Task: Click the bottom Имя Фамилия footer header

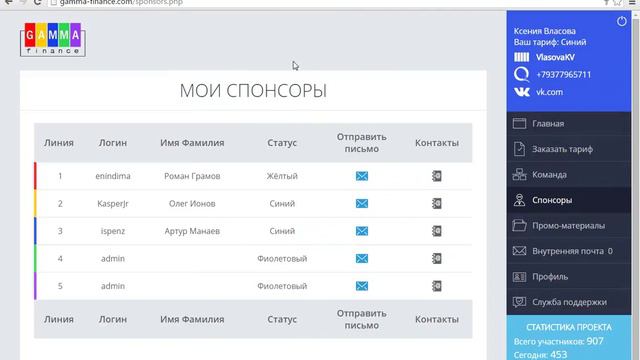Action: 192,319
